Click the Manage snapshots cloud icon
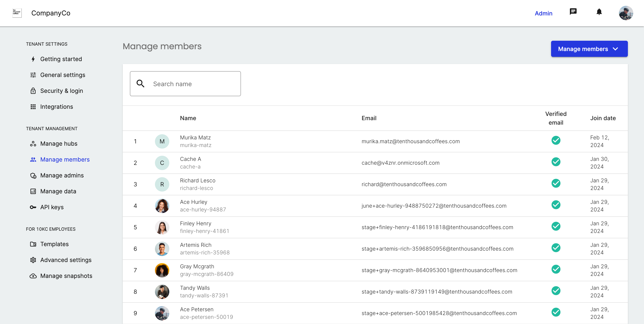This screenshot has height=324, width=644. [x=33, y=276]
